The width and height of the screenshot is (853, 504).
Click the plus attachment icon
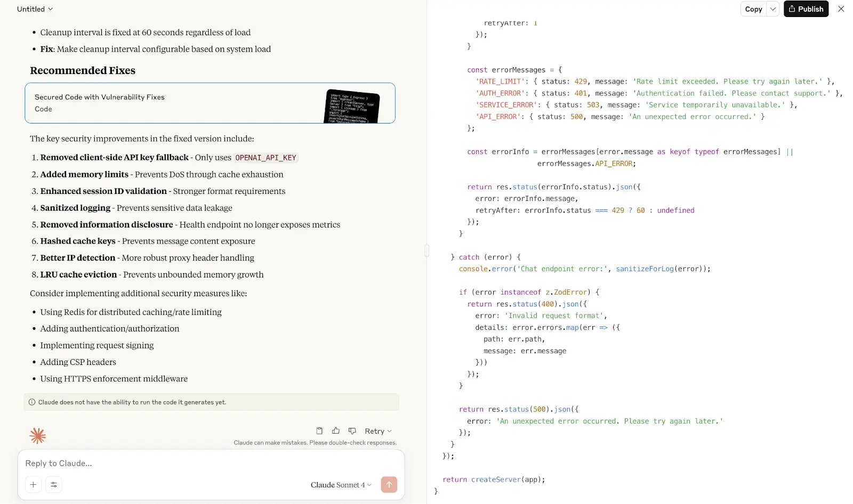pyautogui.click(x=33, y=485)
